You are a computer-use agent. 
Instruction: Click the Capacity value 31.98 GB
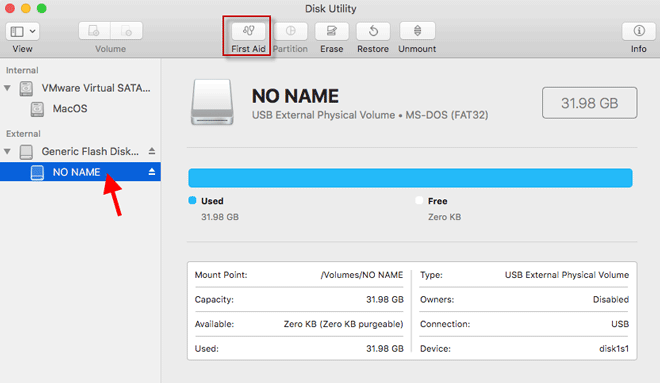point(385,300)
